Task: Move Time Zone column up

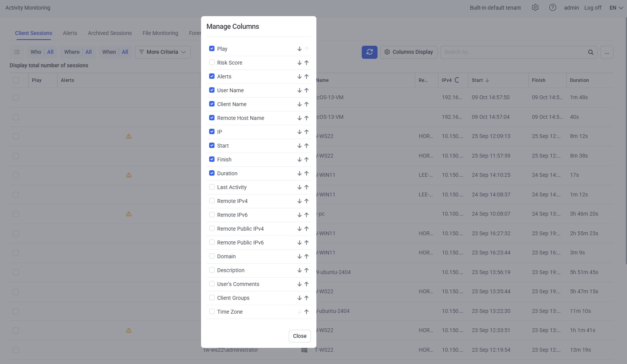Action: (306, 312)
